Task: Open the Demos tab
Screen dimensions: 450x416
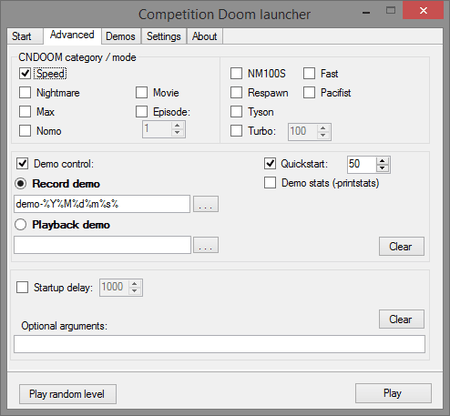Action: (120, 36)
